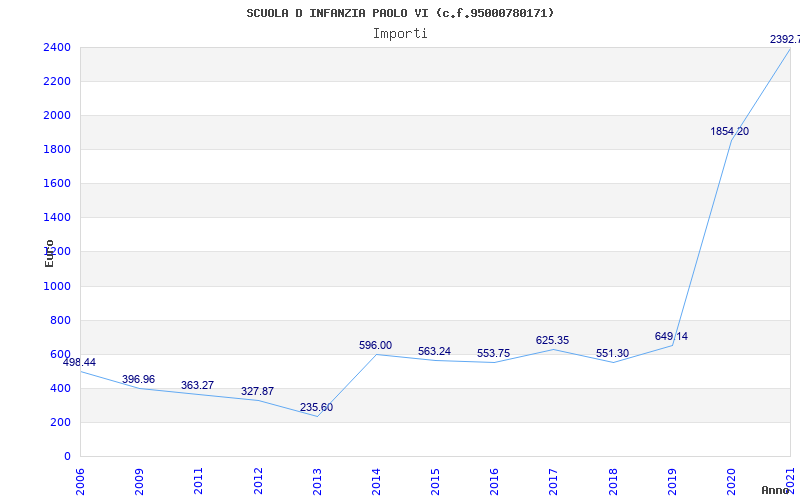Viewport: 800px width, 500px height.
Task: Select the top data label starting 2392
Action: click(785, 39)
